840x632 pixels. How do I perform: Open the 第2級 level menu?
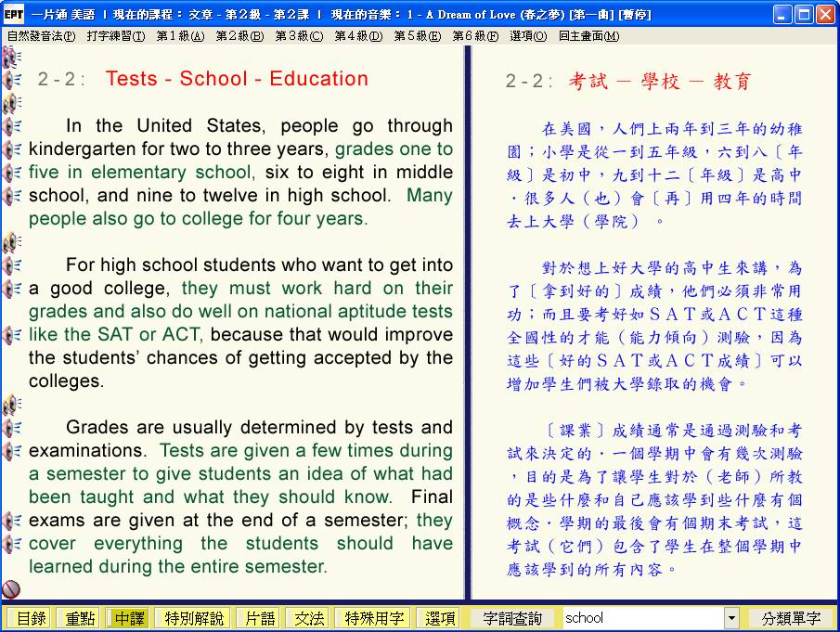click(x=239, y=36)
